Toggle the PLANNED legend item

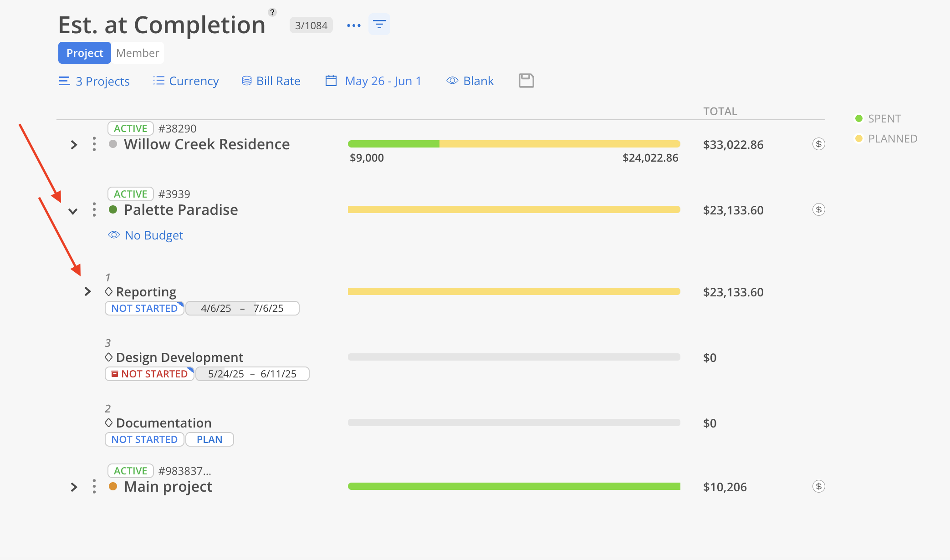tap(886, 138)
